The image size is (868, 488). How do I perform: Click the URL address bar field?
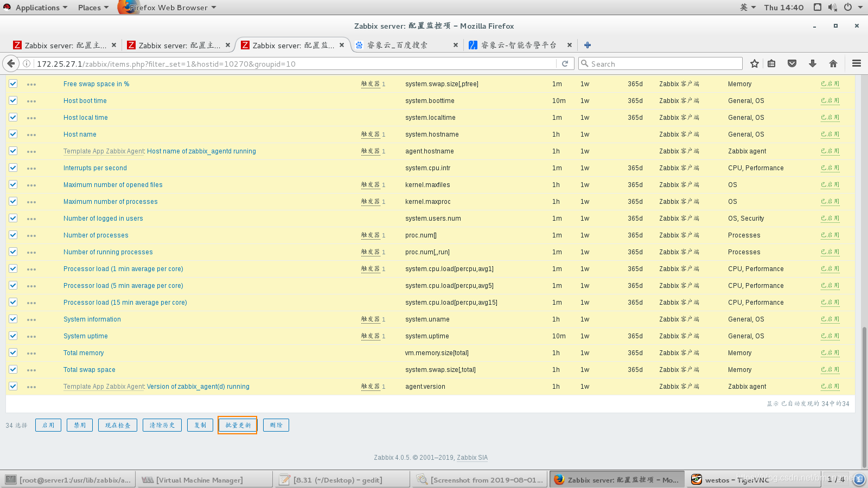[x=296, y=63]
